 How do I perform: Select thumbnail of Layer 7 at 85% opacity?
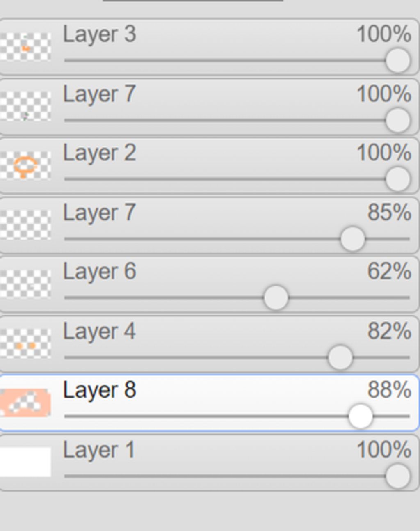pyautogui.click(x=25, y=224)
